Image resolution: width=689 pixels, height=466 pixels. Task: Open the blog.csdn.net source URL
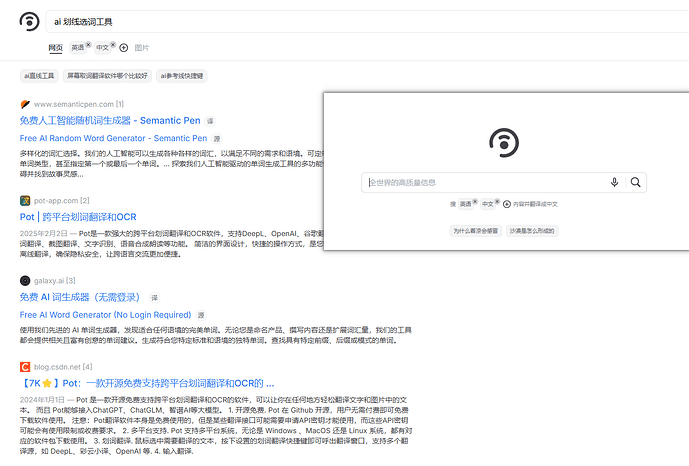tap(63, 367)
